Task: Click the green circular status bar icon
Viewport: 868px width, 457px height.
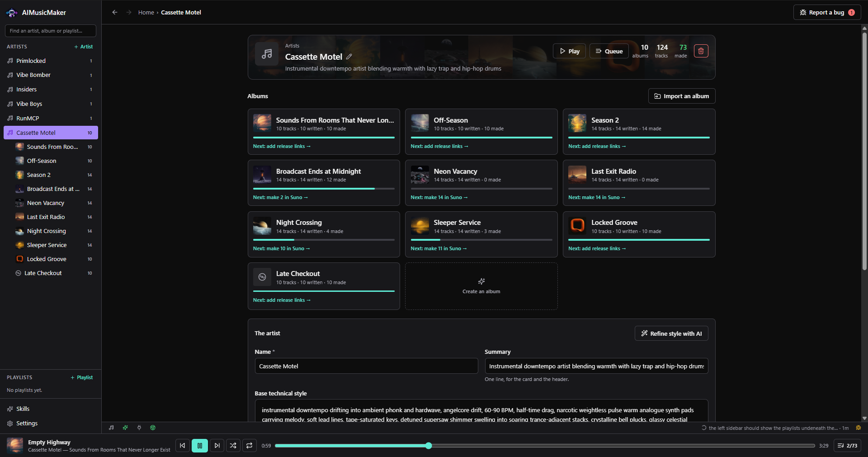Action: pos(153,428)
